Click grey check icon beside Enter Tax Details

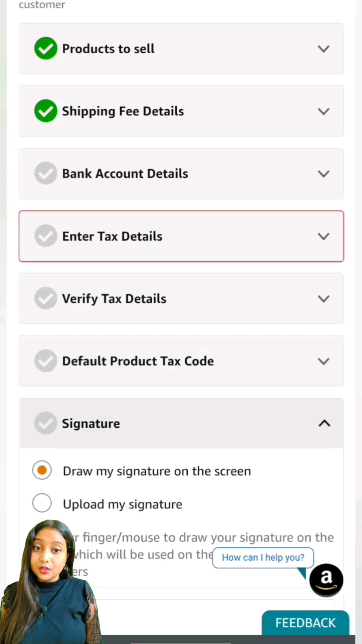click(x=46, y=236)
